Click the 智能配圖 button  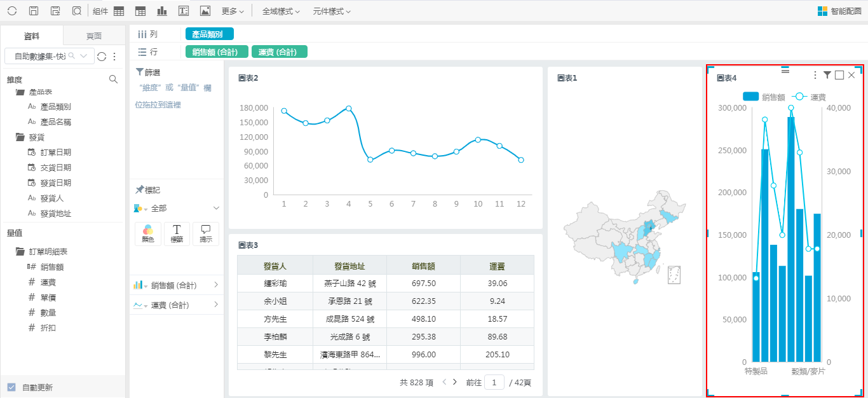pos(839,11)
